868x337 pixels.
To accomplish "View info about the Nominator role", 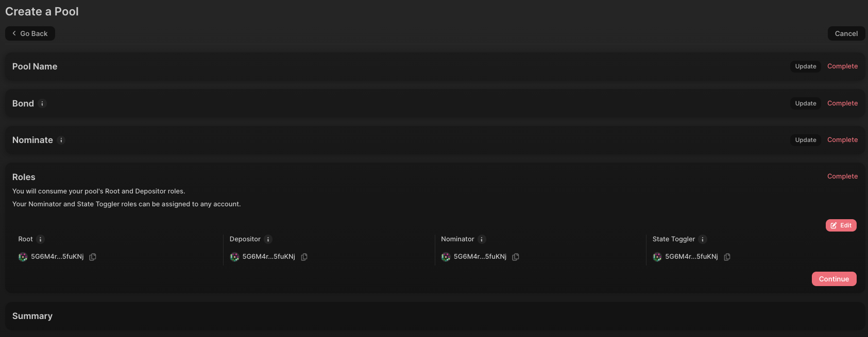I will click(x=482, y=239).
